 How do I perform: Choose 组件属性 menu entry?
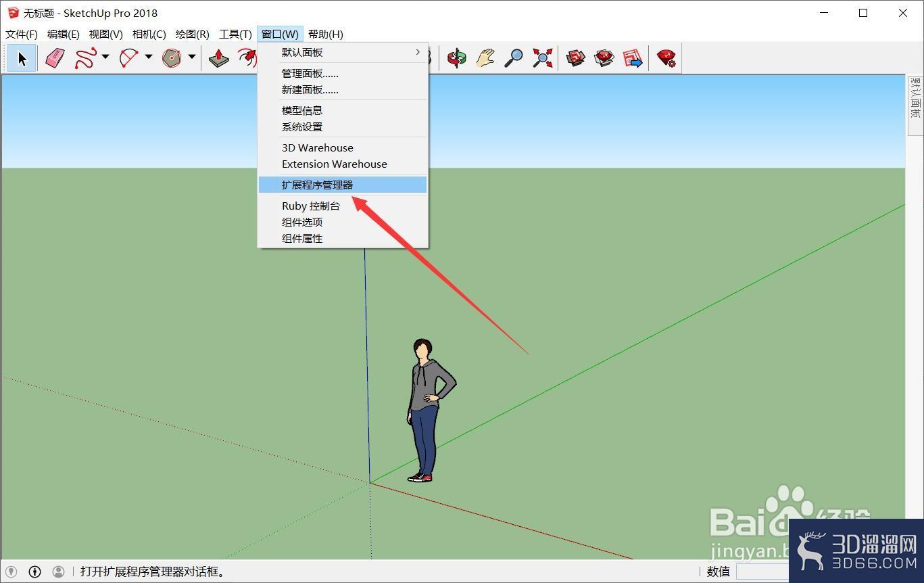(343, 238)
